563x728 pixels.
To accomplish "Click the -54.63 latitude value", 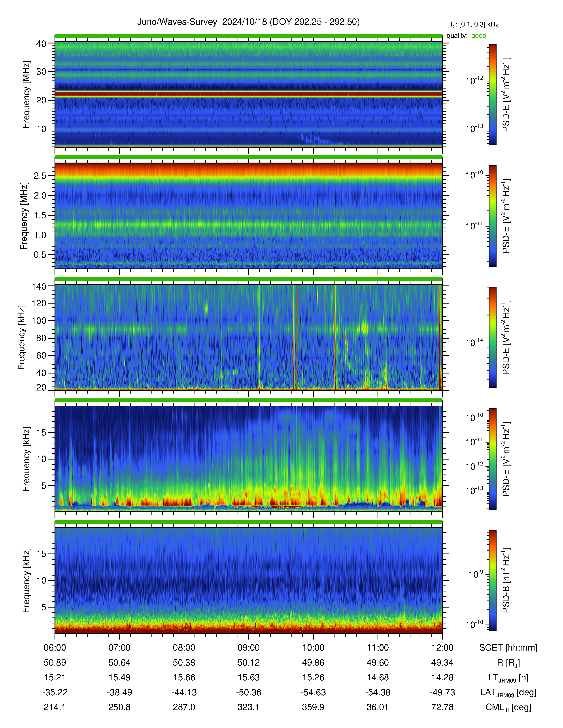I will pyautogui.click(x=313, y=692).
